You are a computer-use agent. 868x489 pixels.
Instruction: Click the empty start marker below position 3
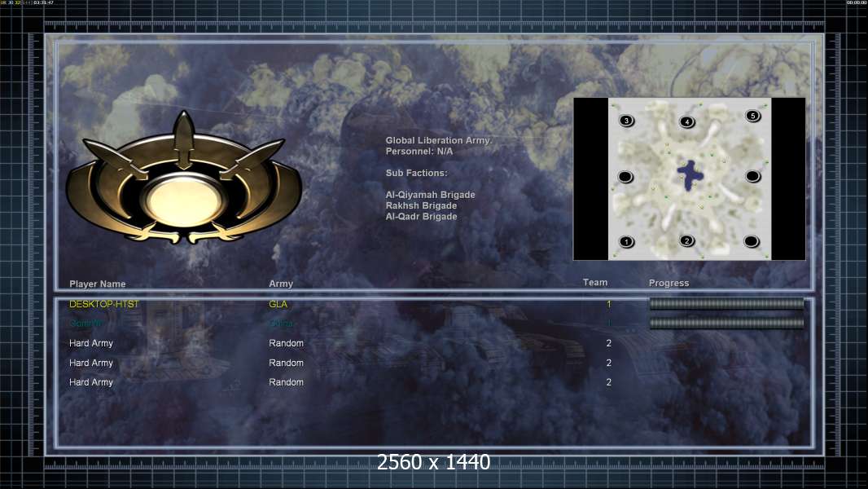coord(625,177)
